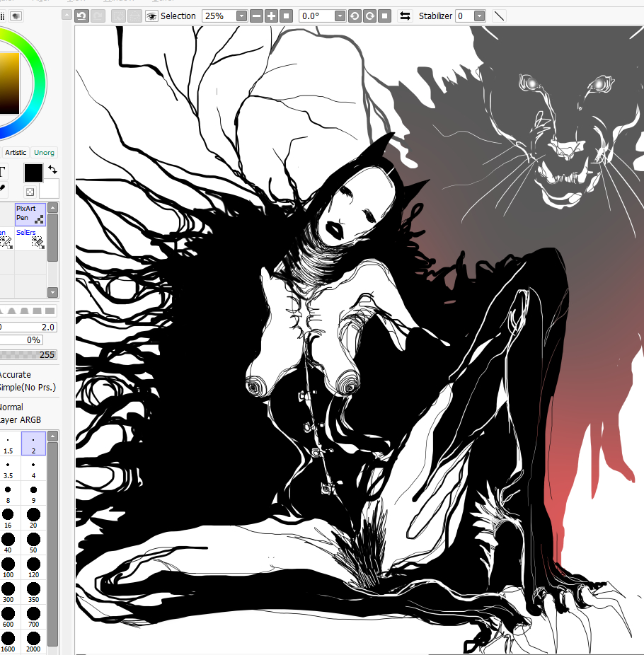The image size is (644, 655).
Task: Open the 25% zoom level dropdown
Action: (242, 16)
